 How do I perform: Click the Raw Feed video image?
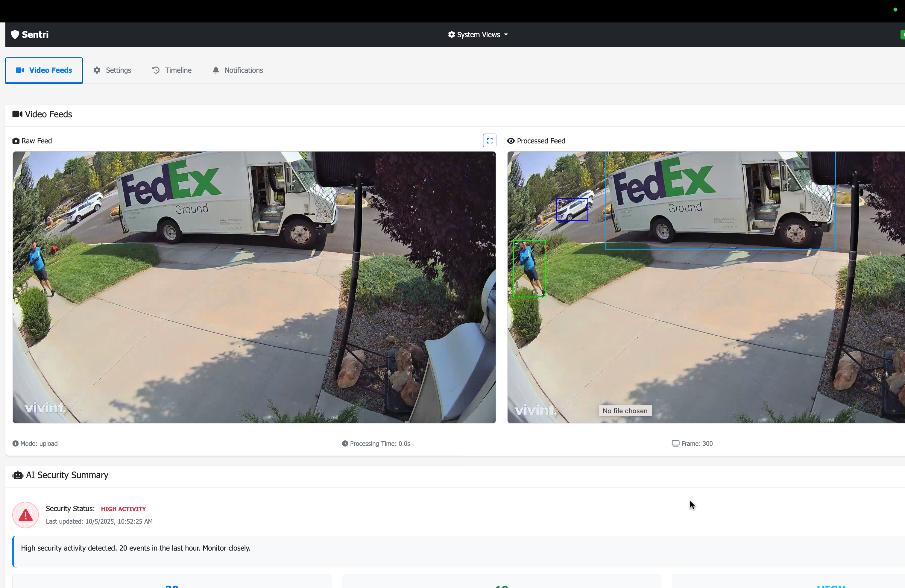pos(254,287)
